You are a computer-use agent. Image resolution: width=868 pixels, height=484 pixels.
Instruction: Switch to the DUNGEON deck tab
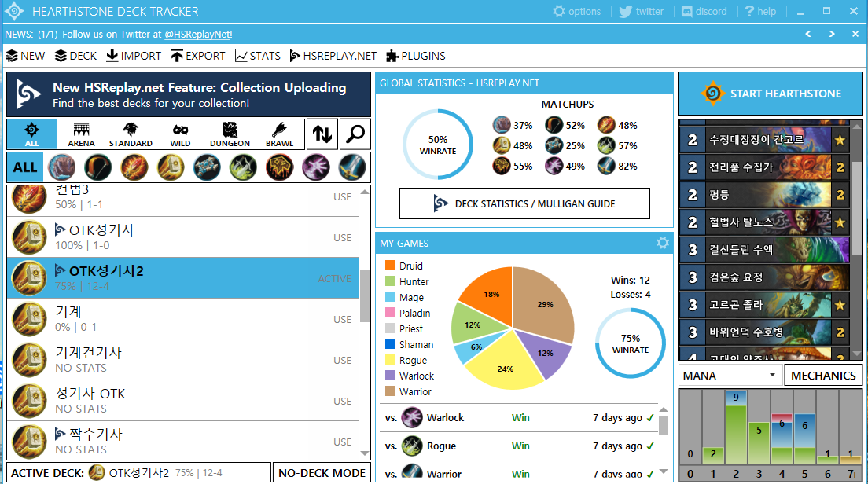pyautogui.click(x=230, y=134)
